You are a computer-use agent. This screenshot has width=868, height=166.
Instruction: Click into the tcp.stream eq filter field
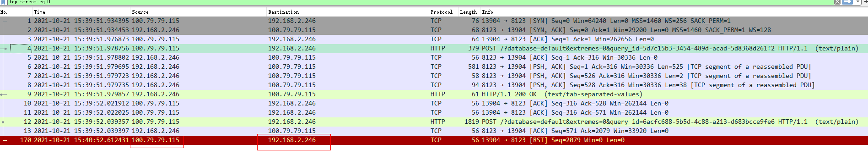420,2
